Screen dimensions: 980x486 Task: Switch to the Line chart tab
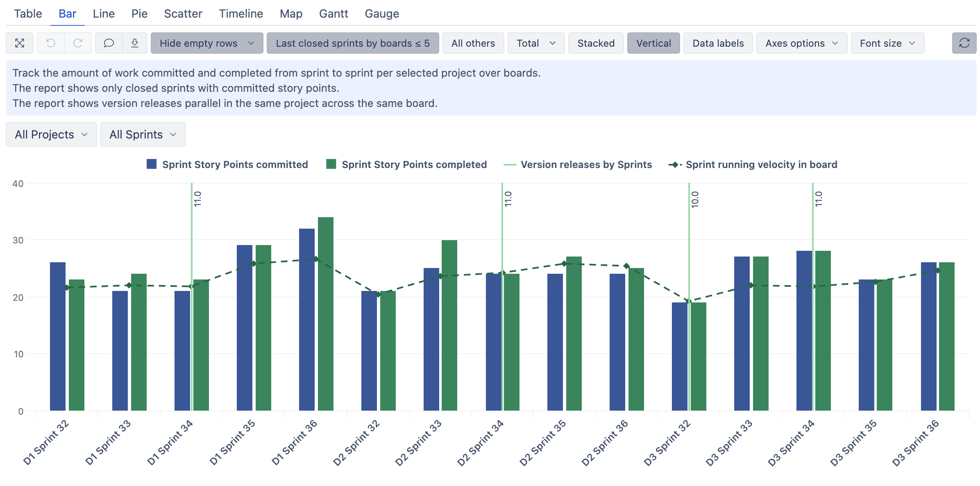coord(103,14)
